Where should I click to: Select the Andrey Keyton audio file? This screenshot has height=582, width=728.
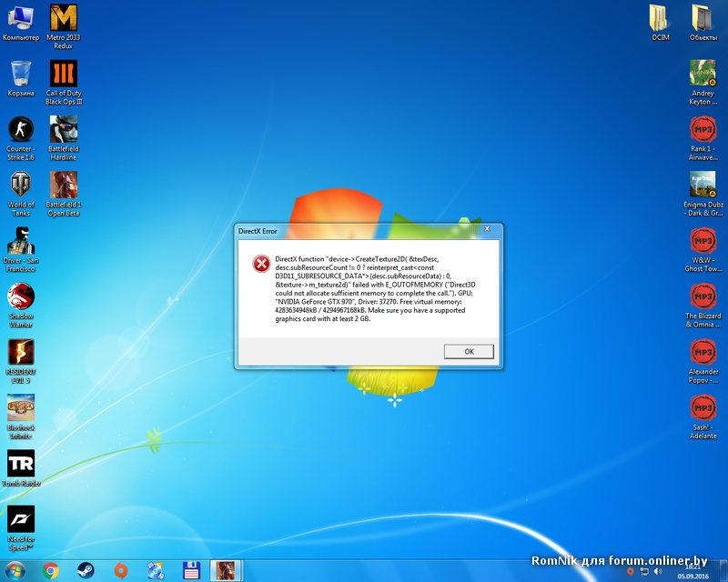click(703, 83)
